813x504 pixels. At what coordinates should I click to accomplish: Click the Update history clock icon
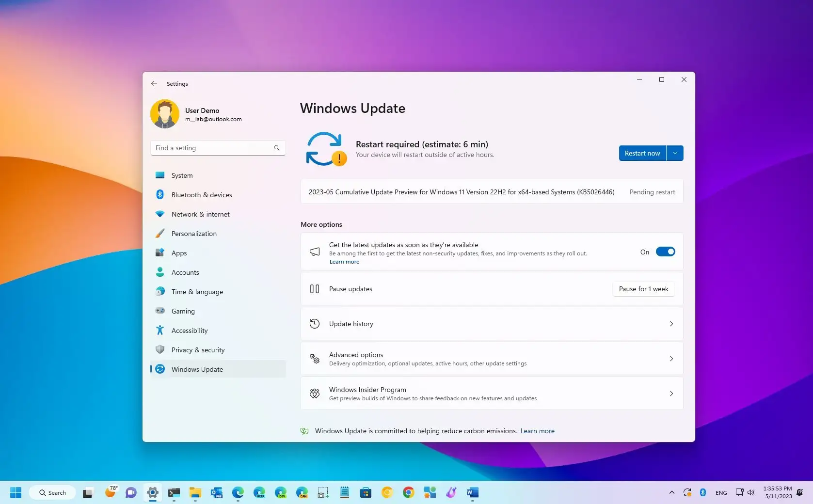(x=315, y=324)
